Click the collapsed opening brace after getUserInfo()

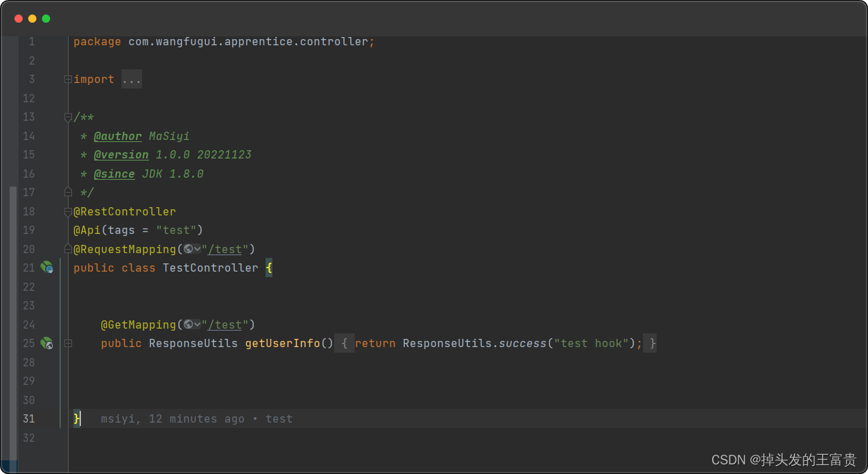(344, 343)
